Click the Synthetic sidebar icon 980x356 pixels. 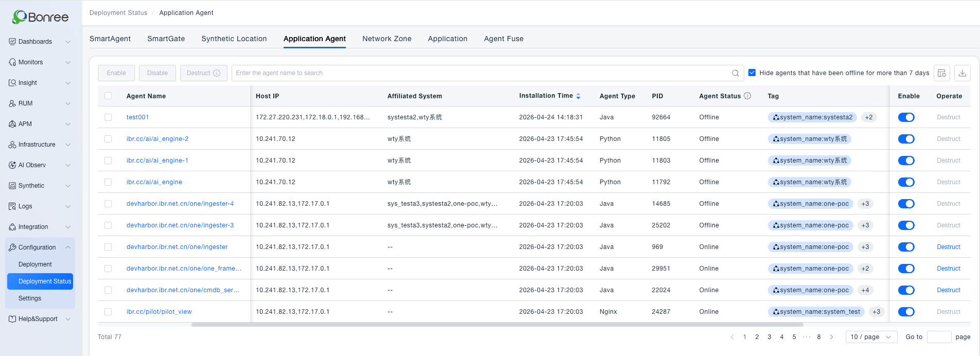(x=12, y=186)
